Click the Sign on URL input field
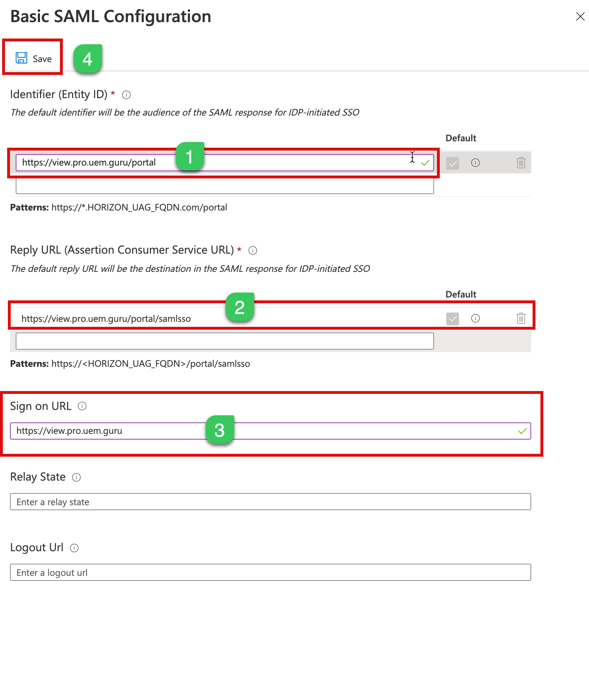The width and height of the screenshot is (589, 700). [x=321, y=431]
